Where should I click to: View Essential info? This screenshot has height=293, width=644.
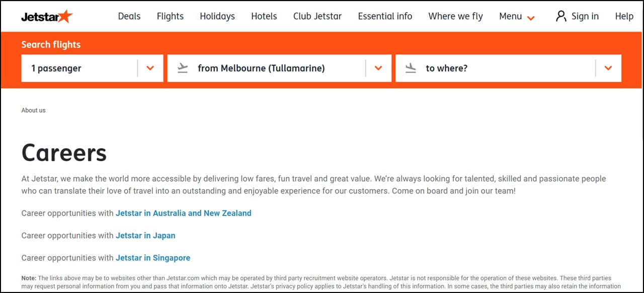coord(385,16)
